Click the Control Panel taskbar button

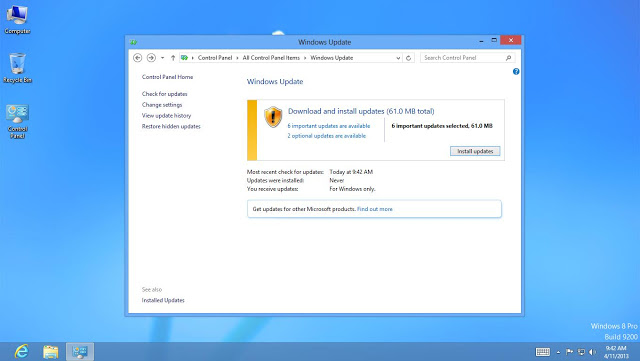point(80,352)
